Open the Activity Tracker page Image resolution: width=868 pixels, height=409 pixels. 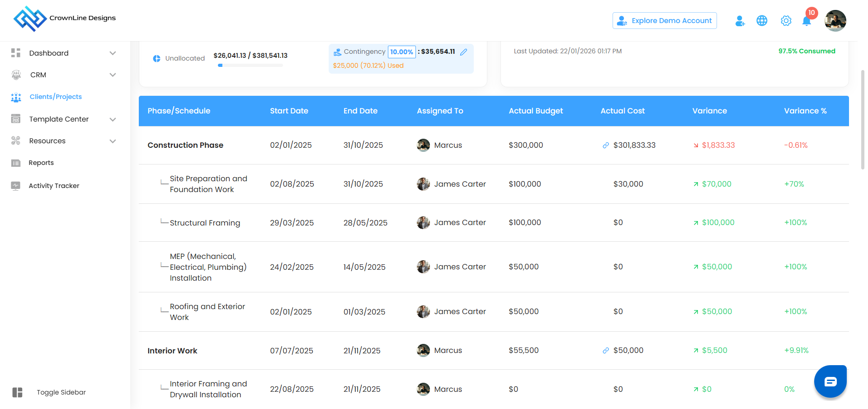pos(54,186)
